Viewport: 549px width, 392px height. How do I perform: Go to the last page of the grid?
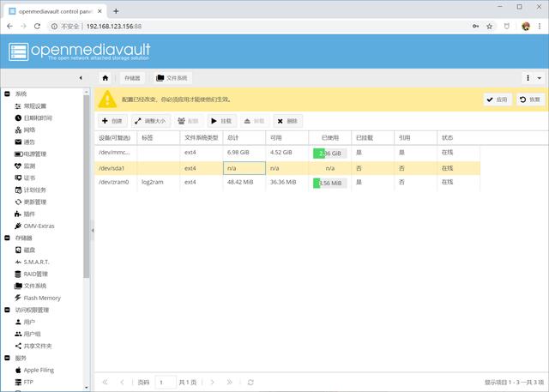229,383
